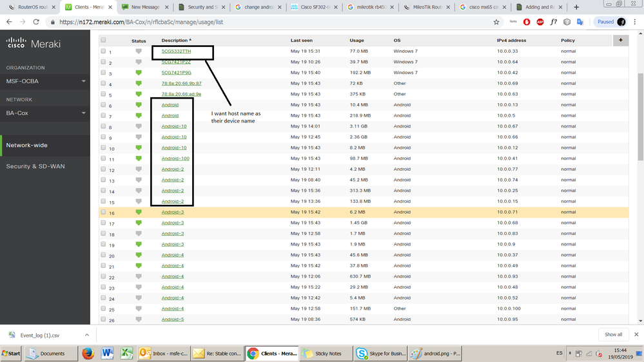The image size is (644, 362).
Task: Click the bookmark star icon in address bar
Action: point(496,22)
